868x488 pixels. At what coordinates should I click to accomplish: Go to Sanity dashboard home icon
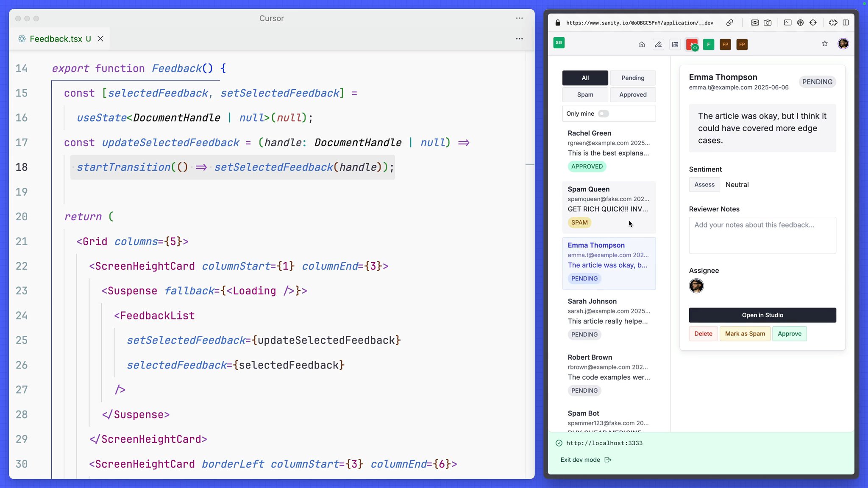pos(642,44)
